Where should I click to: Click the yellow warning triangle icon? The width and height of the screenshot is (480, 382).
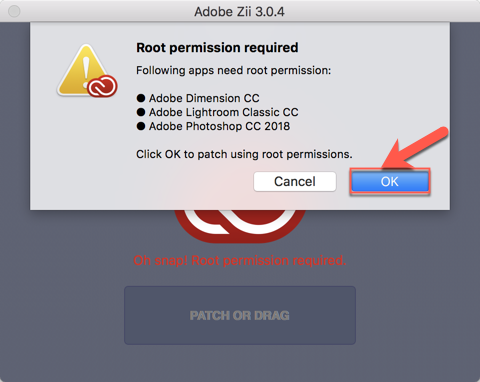(x=84, y=70)
